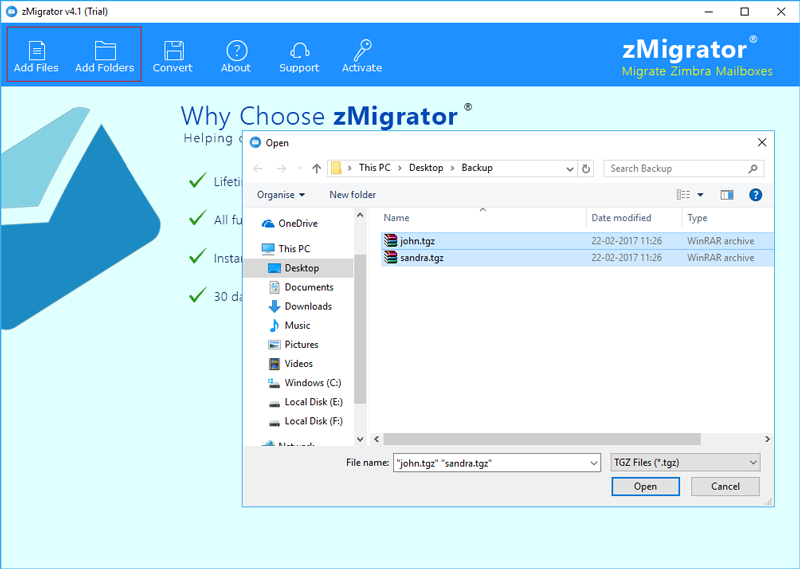Go forward in Open dialog navigation

point(281,168)
